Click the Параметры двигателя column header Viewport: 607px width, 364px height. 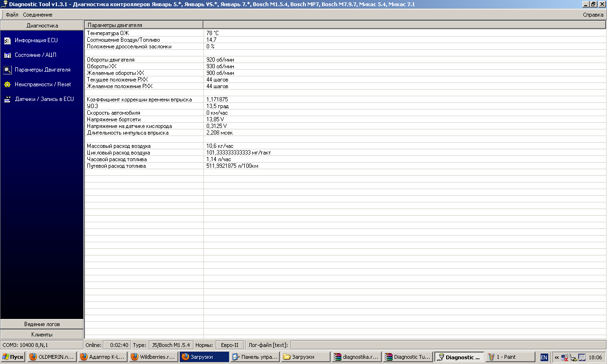point(144,25)
